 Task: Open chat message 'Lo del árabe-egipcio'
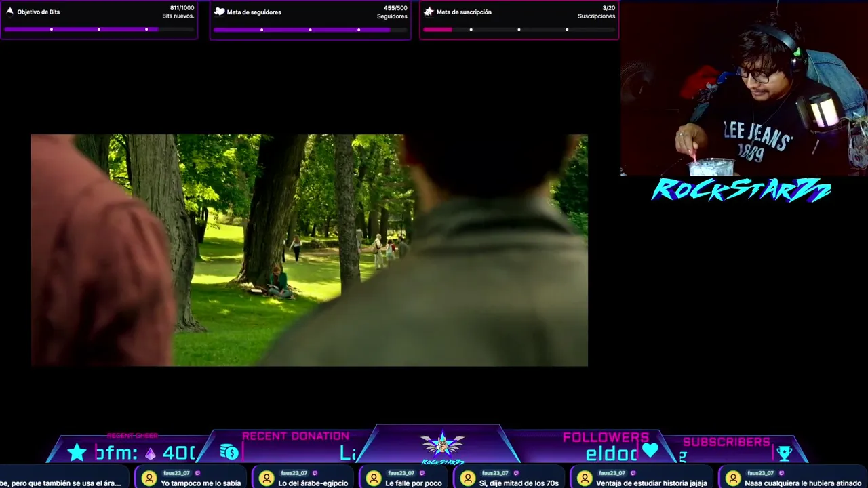pyautogui.click(x=313, y=483)
